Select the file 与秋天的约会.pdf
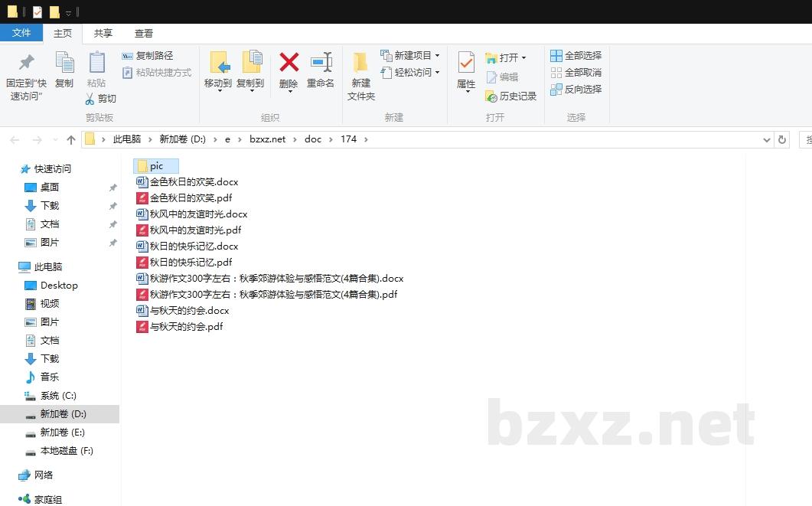Image resolution: width=812 pixels, height=506 pixels. point(186,327)
